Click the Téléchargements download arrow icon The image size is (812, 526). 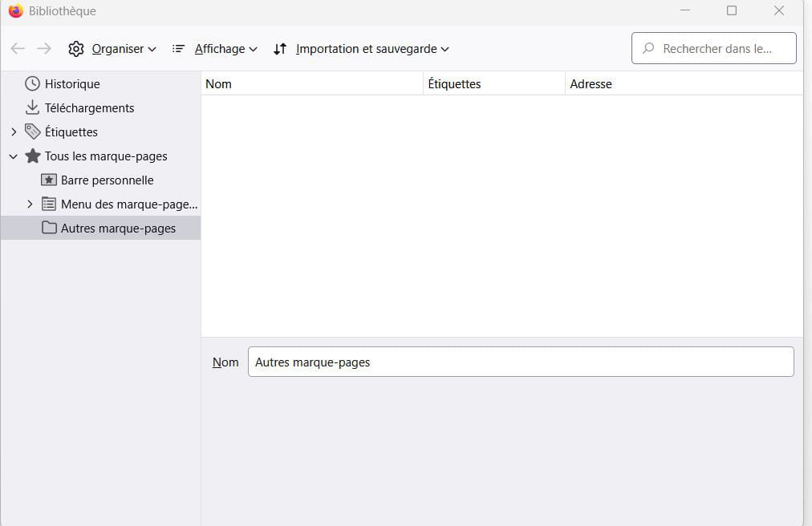(x=32, y=107)
